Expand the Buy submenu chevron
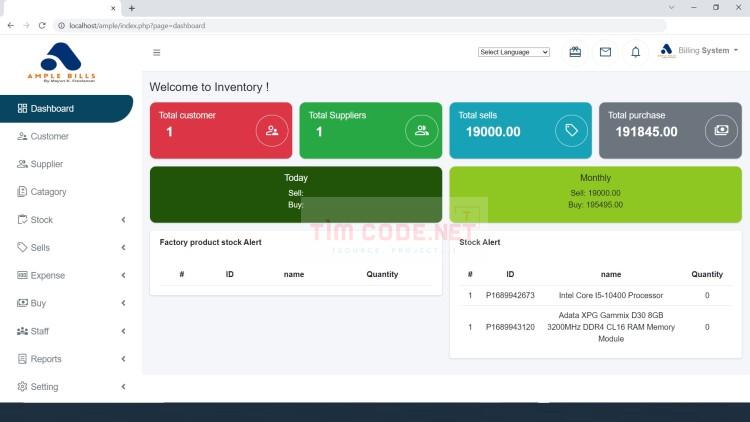750x422 pixels. 123,303
